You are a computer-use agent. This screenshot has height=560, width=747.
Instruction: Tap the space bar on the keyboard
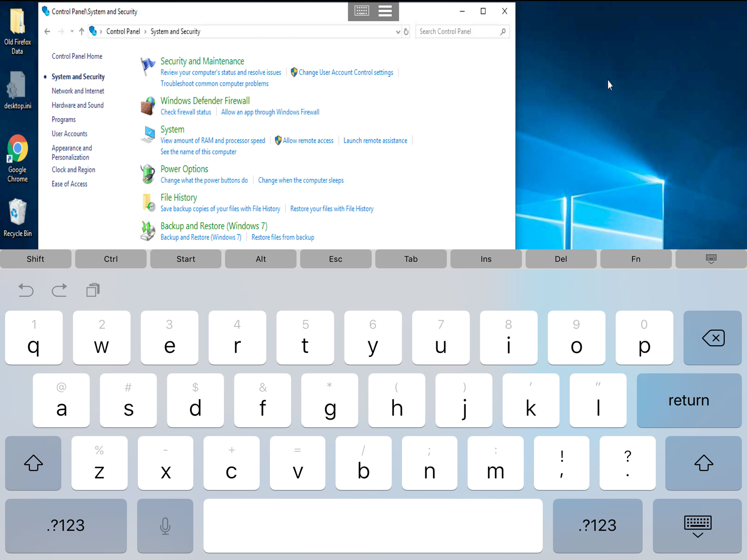click(373, 526)
